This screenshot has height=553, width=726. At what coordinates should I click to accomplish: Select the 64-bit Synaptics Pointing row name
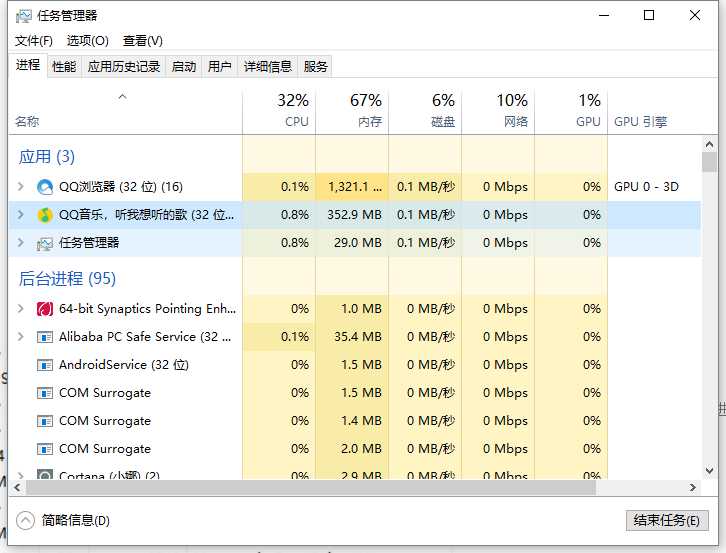coord(147,308)
